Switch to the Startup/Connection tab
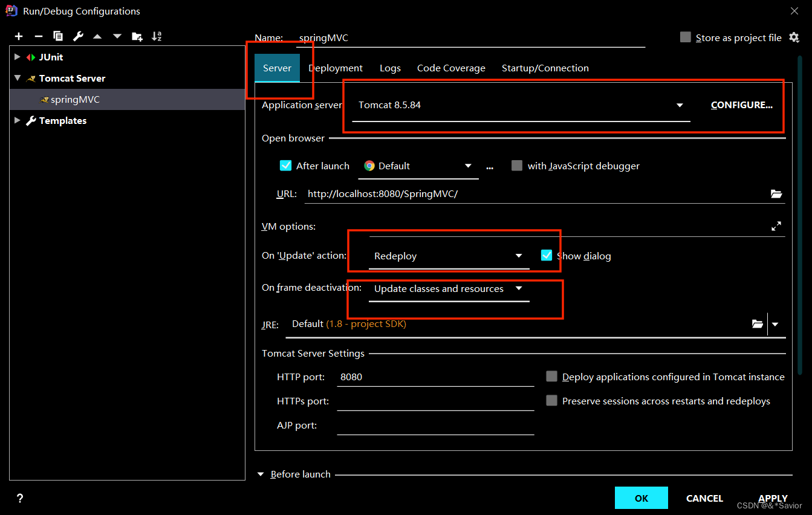Viewport: 812px width, 515px height. click(545, 68)
